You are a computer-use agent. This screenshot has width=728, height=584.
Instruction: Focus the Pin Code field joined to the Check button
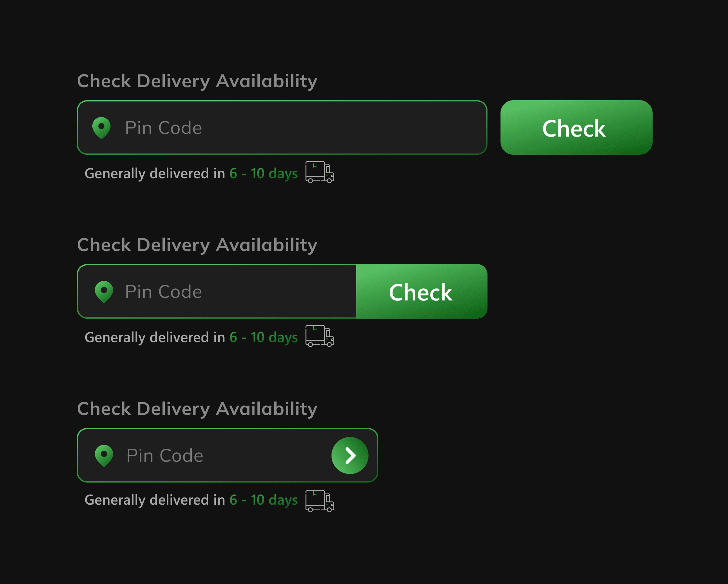tap(217, 291)
